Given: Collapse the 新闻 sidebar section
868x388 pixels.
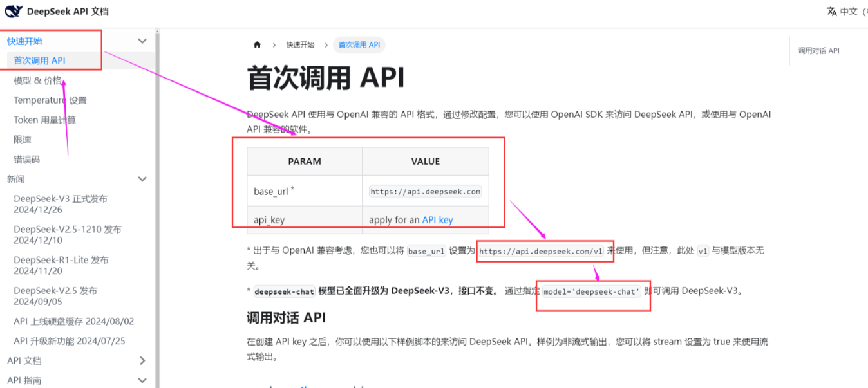Looking at the screenshot, I should 142,179.
